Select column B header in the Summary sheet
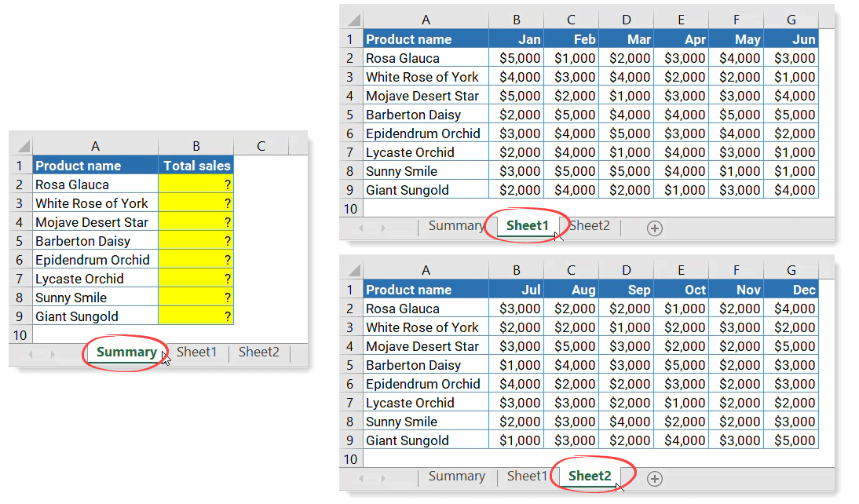Viewport: 859px width, 504px height. tap(198, 146)
